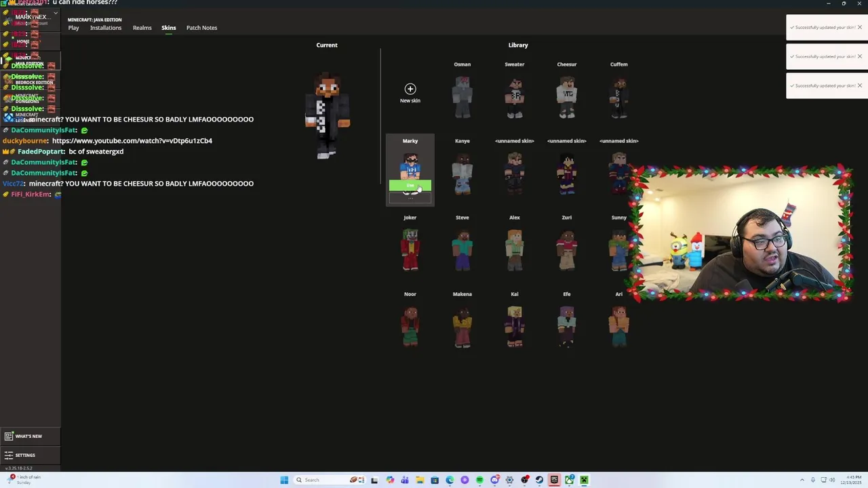Viewport: 868px width, 488px height.
Task: Select the Sweater skin in the library
Action: [515, 97]
